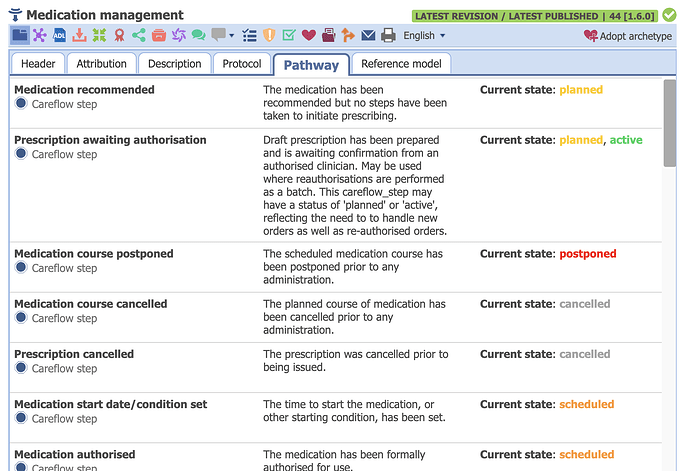
Task: Expand the grey comment bubble dropdown arrow
Action: pyautogui.click(x=231, y=36)
